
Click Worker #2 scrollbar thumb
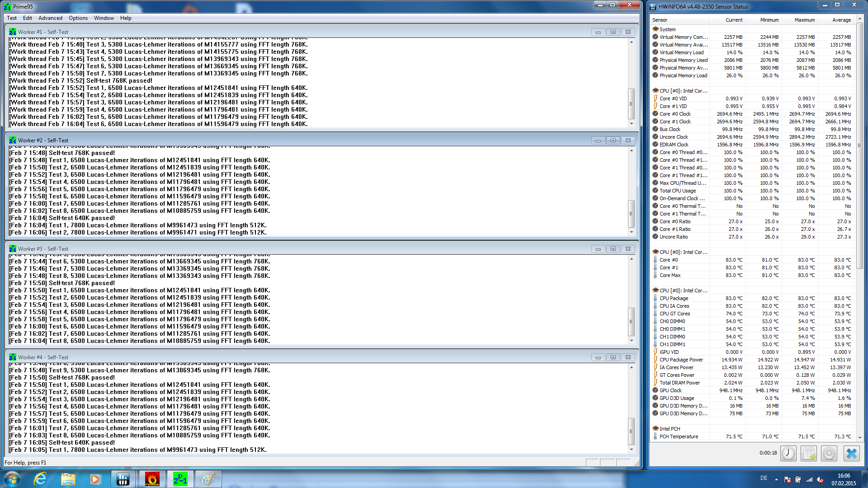click(632, 214)
